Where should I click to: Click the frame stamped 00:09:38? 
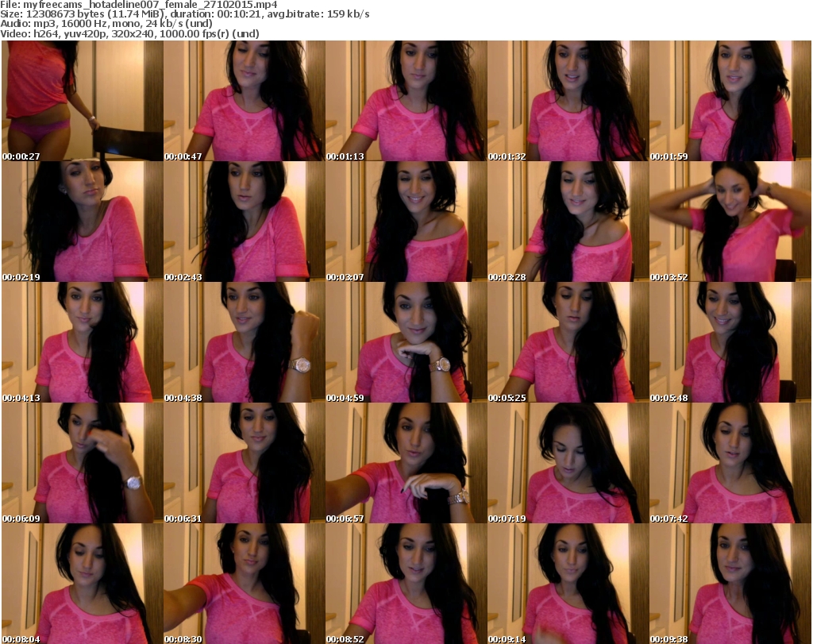[730, 584]
